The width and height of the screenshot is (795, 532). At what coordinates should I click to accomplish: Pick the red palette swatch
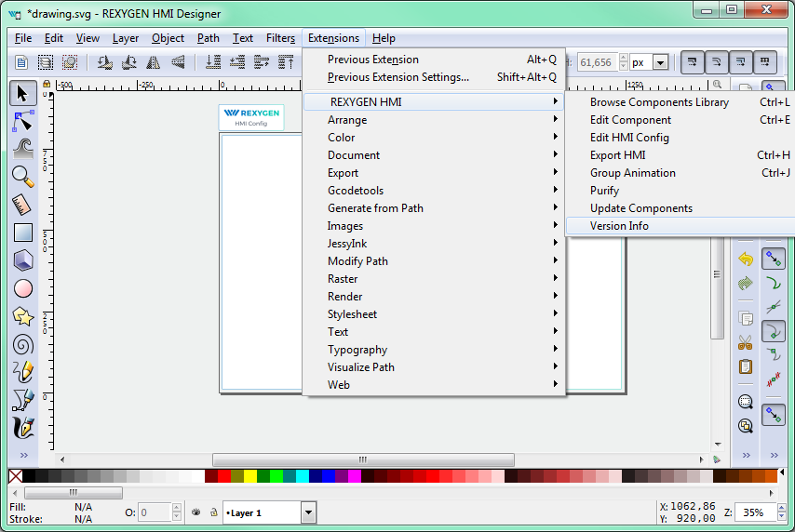pos(224,476)
